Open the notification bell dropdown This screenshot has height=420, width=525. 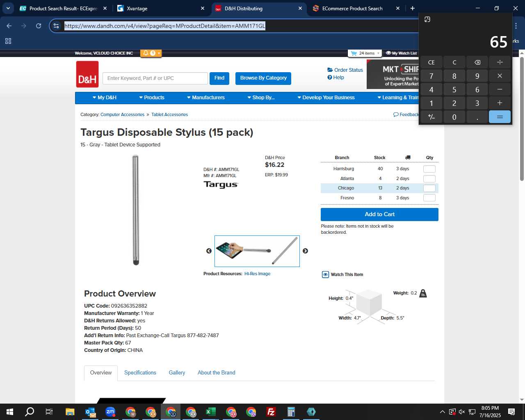[151, 53]
